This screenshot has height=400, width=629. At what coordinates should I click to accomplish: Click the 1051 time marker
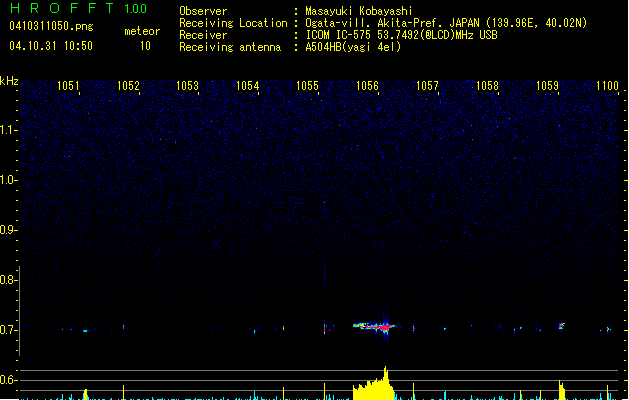tap(69, 86)
